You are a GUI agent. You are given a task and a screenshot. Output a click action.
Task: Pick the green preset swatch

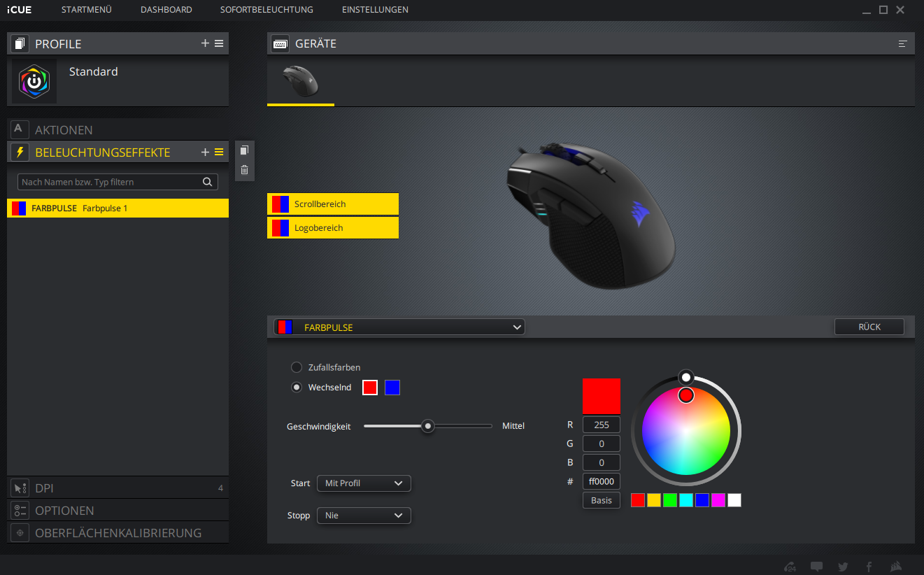point(670,500)
